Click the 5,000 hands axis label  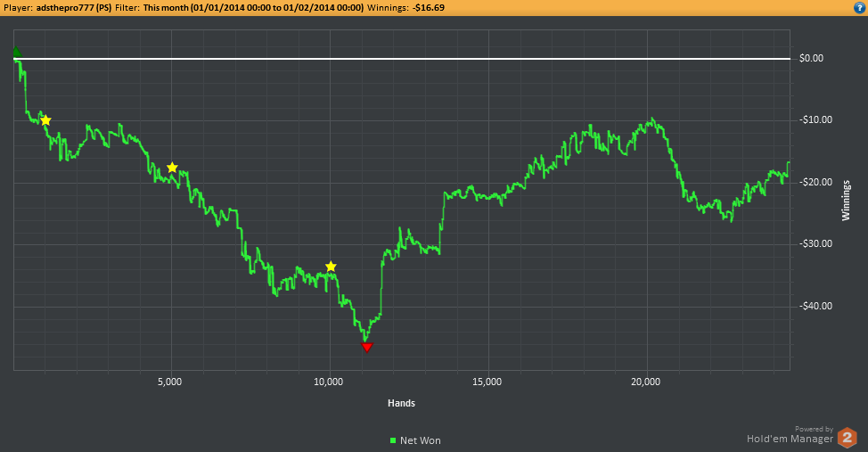tap(169, 382)
